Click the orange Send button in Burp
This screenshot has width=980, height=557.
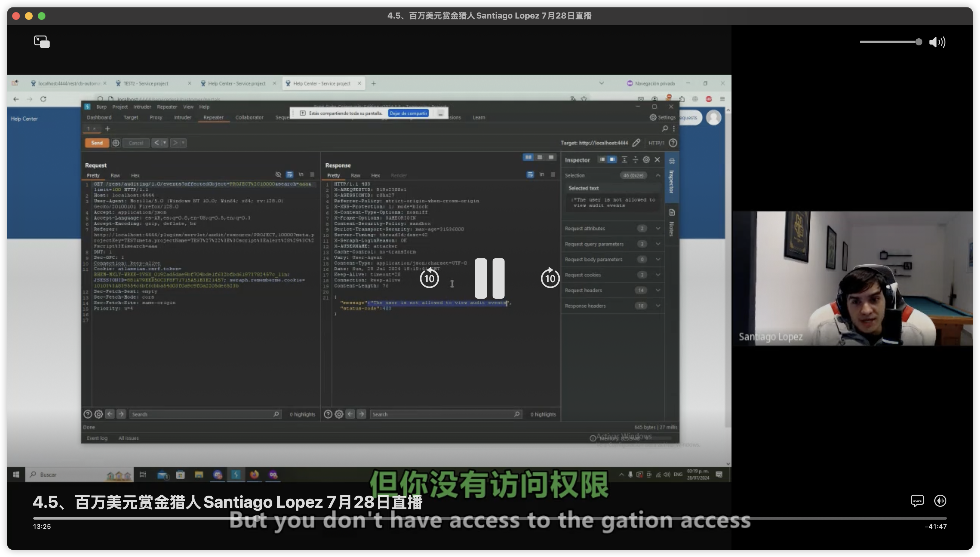97,143
